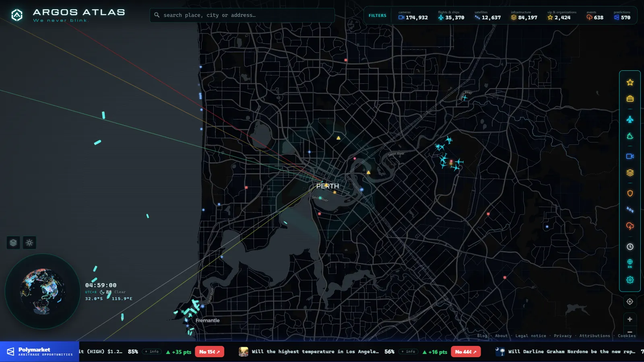Zoom in with the plus button
The height and width of the screenshot is (362, 644).
[630, 319]
